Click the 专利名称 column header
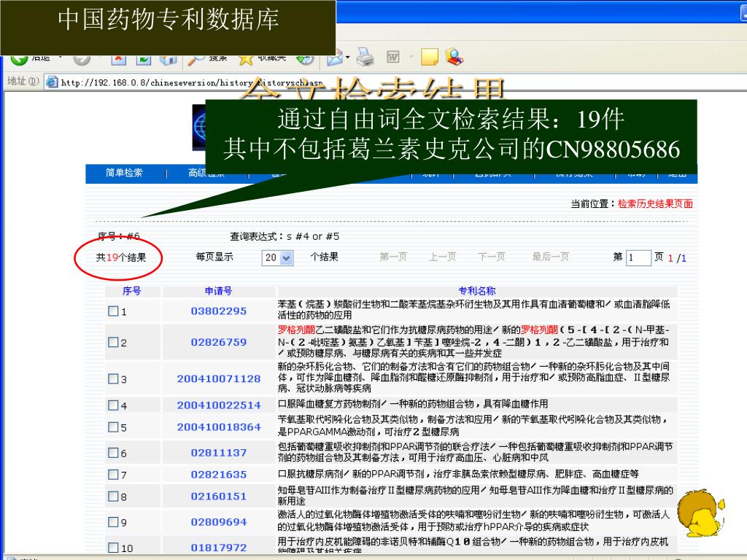This screenshot has width=747, height=560. pyautogui.click(x=477, y=291)
